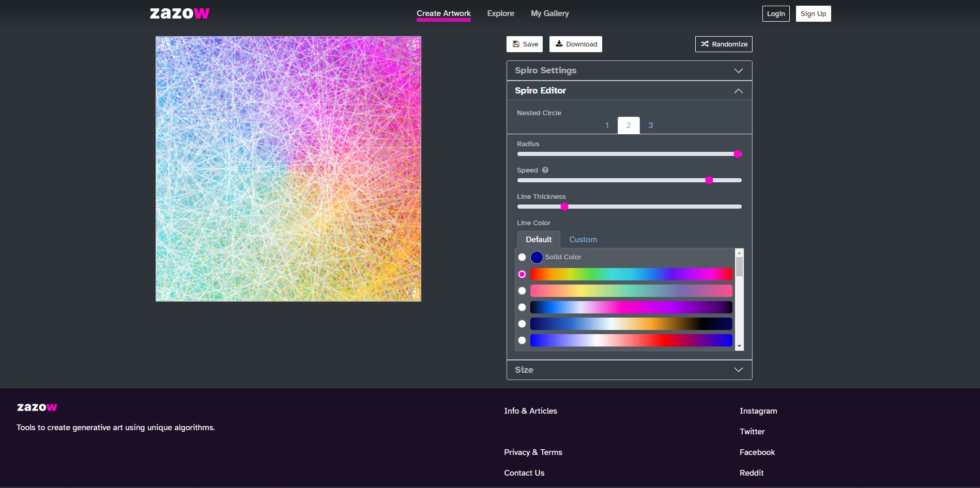Click the rainbow gradient bar

pos(631,274)
